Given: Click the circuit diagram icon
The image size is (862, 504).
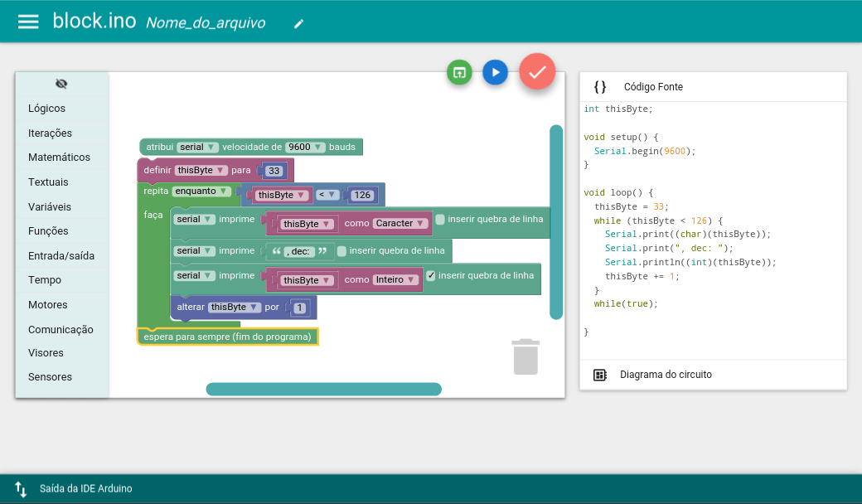Looking at the screenshot, I should [x=600, y=375].
